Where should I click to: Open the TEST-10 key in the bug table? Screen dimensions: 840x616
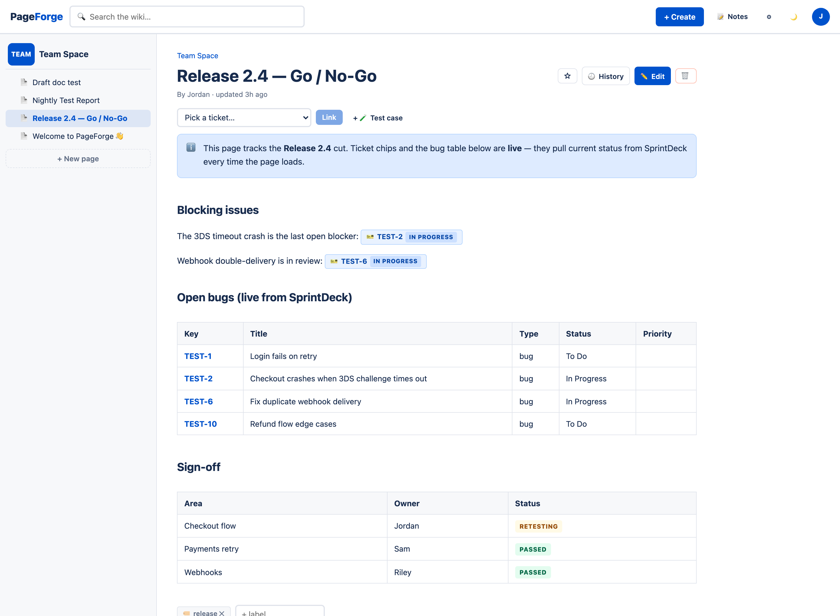[x=200, y=424]
